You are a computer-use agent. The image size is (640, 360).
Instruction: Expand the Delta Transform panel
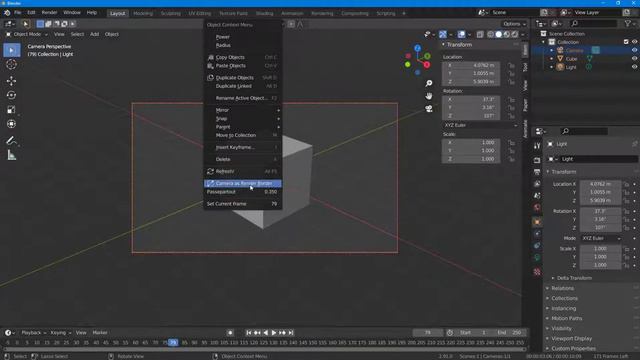pos(574,278)
